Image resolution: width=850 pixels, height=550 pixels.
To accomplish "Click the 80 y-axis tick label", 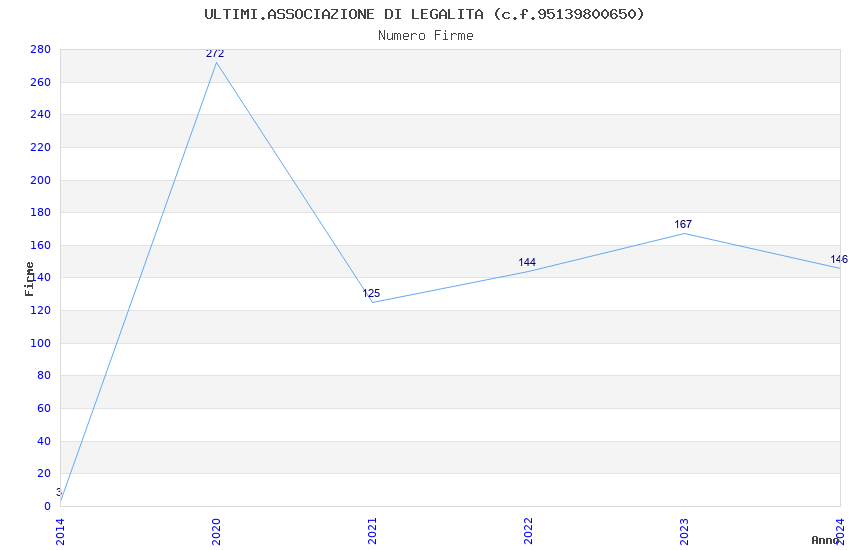I will pyautogui.click(x=44, y=376).
